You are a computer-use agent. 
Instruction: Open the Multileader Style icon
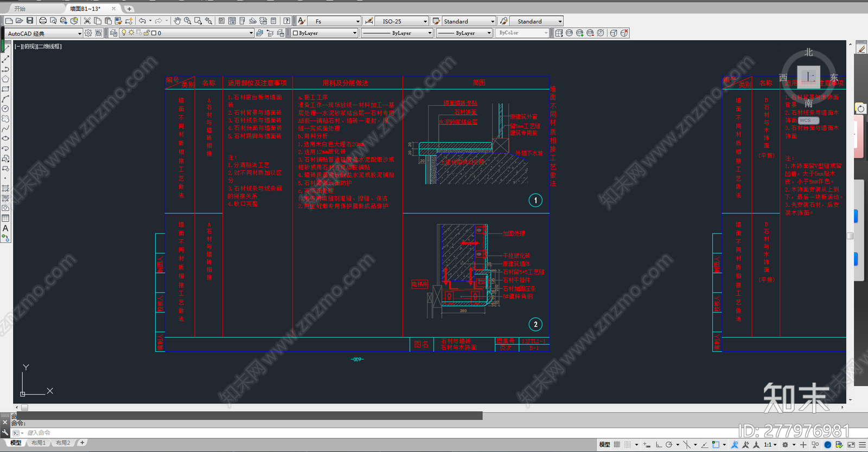click(x=504, y=21)
